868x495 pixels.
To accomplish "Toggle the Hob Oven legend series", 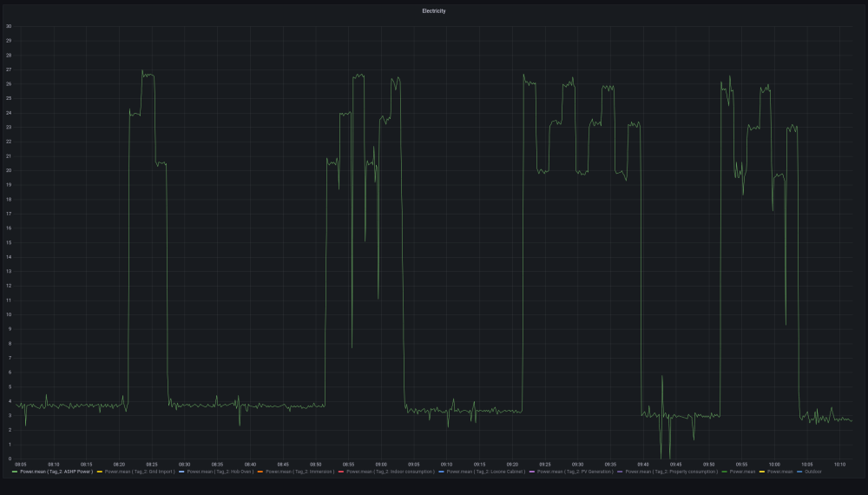I will click(220, 472).
